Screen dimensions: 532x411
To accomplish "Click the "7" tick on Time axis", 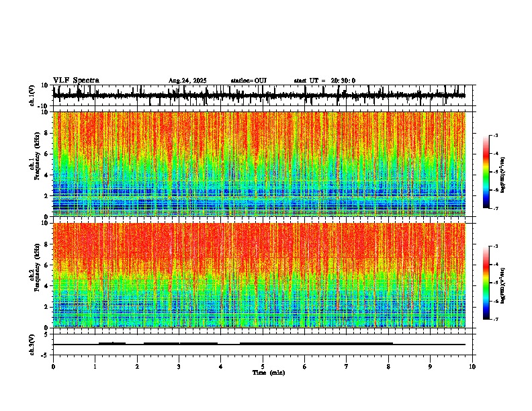I will tap(347, 367).
